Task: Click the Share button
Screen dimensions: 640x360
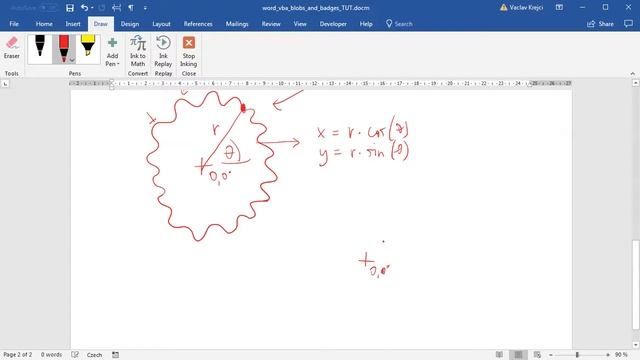Action: click(x=600, y=24)
